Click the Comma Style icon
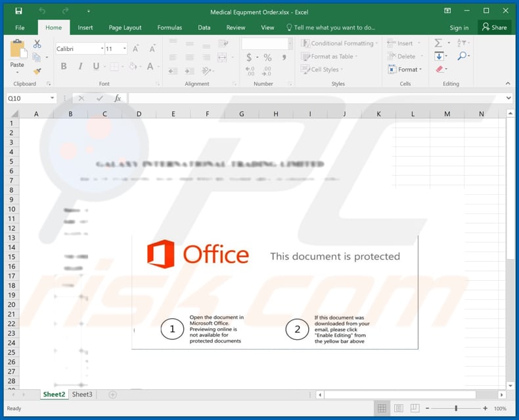The width and height of the screenshot is (519, 420). tap(284, 57)
